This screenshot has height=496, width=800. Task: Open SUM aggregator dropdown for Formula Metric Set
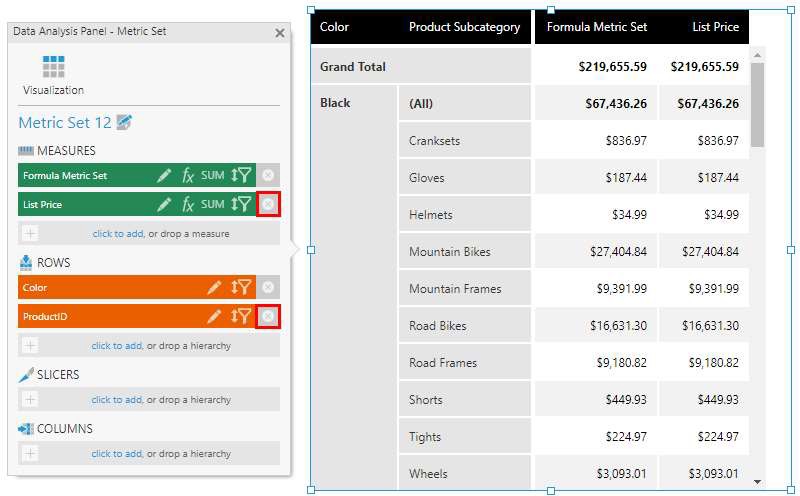212,175
